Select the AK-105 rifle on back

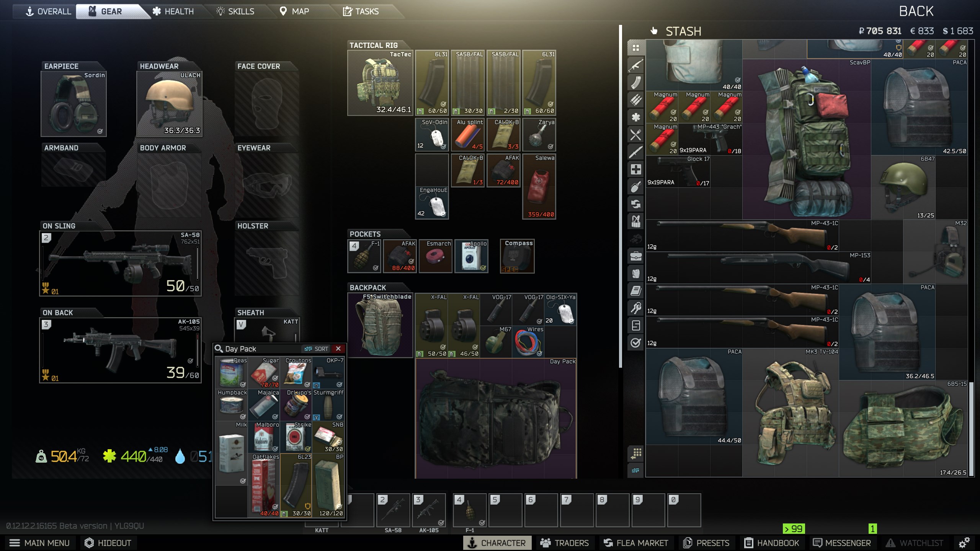(120, 350)
